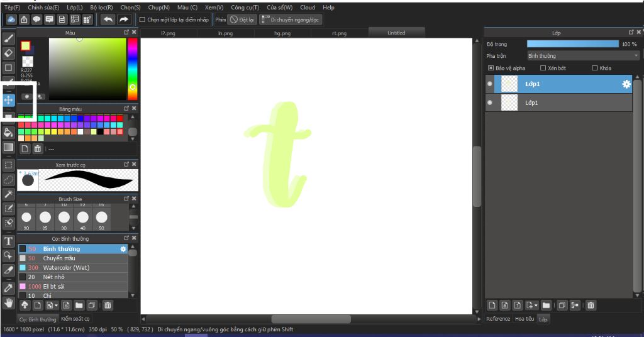Click the canvas horizontal scrollbar
This screenshot has width=644, height=337.
click(311, 319)
